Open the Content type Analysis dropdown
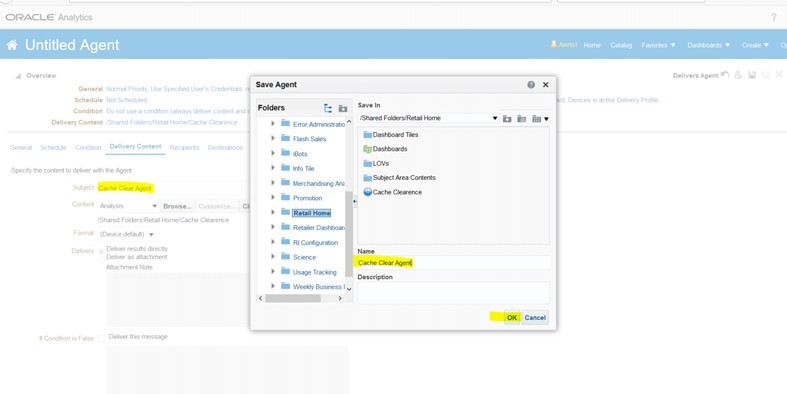Viewport: 787px width, 394px height. (128, 206)
